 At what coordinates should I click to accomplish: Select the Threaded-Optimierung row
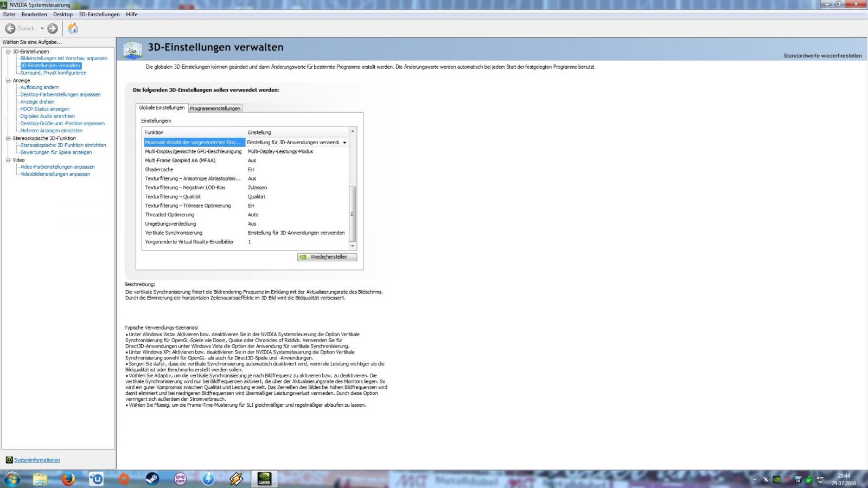coord(246,215)
